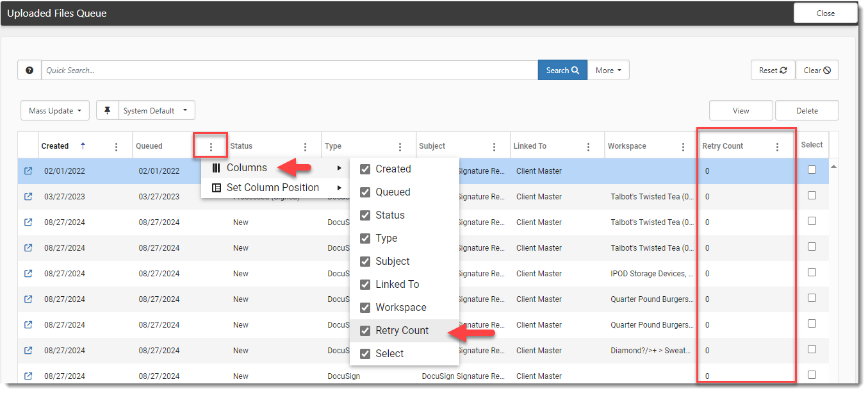
Task: Expand the Mass Update dropdown
Action: pos(56,110)
